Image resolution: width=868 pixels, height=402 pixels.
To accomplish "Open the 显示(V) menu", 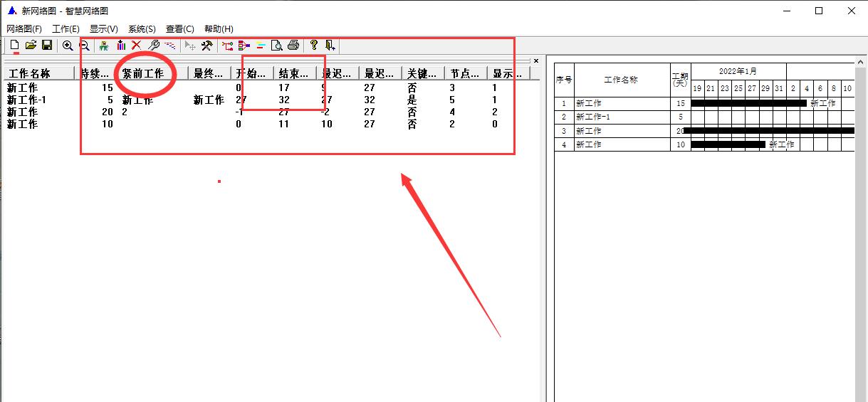I will (x=104, y=29).
